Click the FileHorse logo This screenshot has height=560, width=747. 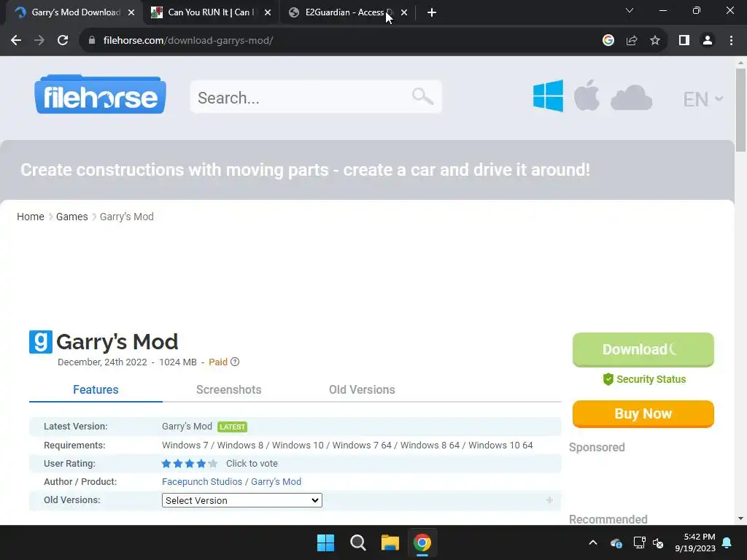[100, 94]
